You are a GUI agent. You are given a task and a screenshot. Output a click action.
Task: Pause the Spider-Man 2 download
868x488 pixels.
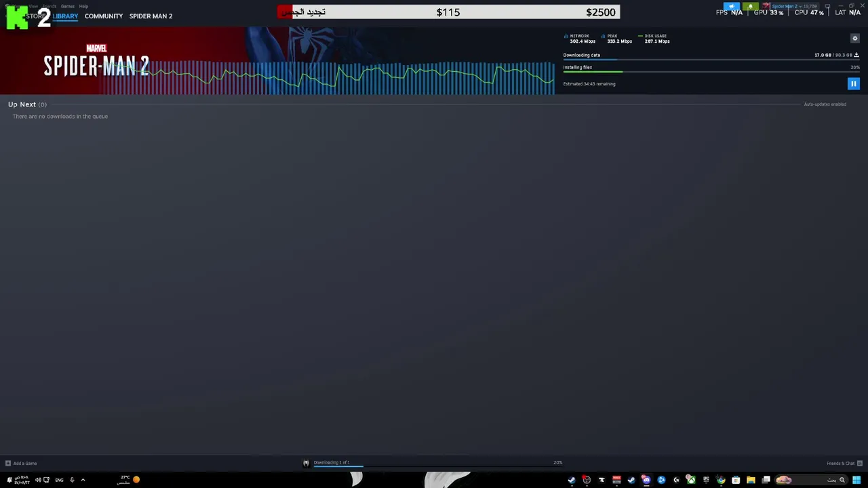[x=853, y=83]
